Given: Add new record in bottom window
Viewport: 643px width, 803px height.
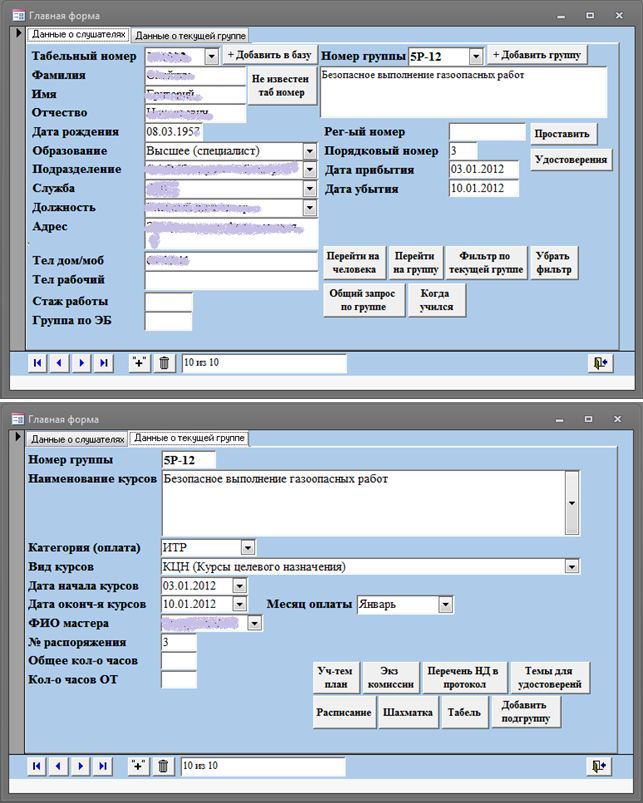Looking at the screenshot, I should tap(138, 766).
